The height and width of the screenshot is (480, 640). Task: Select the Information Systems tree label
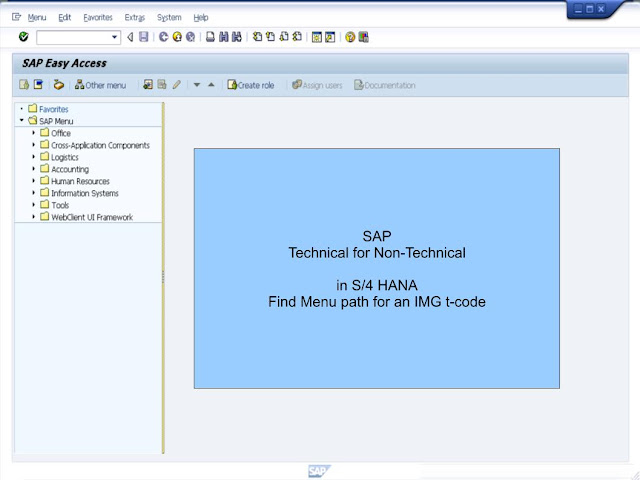(84, 193)
